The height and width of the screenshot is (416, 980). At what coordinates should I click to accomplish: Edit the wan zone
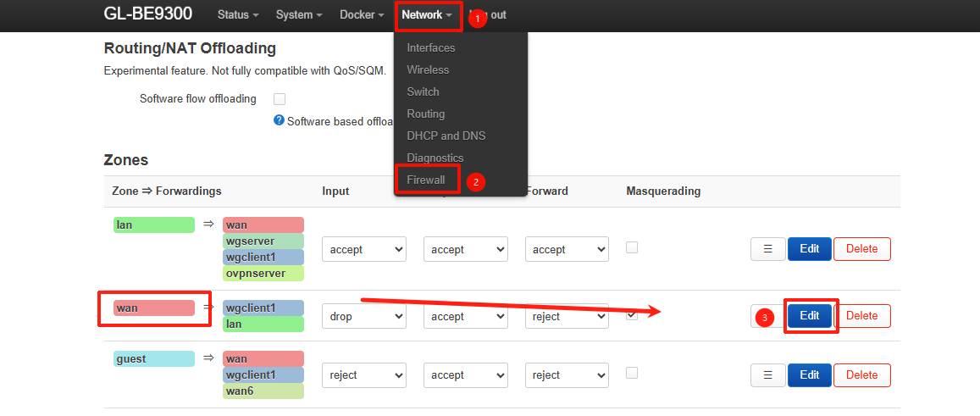pyautogui.click(x=809, y=316)
